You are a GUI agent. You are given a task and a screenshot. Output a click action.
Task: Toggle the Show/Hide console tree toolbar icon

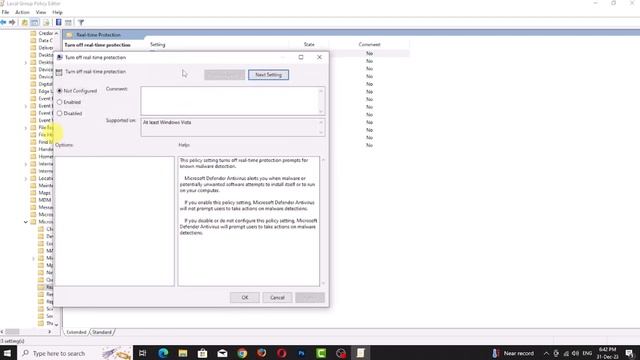pos(35,22)
